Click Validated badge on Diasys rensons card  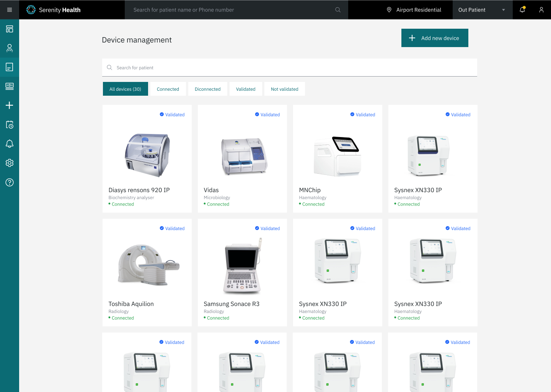pos(172,114)
